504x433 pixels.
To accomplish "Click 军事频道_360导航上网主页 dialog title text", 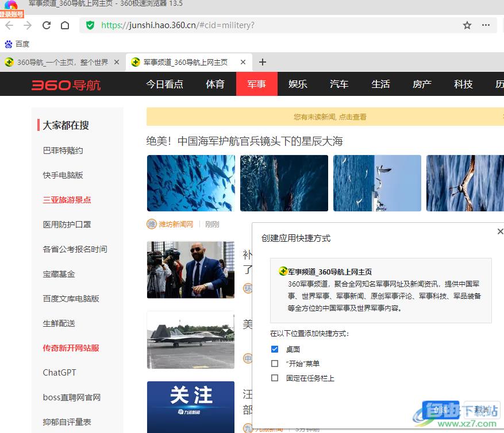I will pos(330,272).
